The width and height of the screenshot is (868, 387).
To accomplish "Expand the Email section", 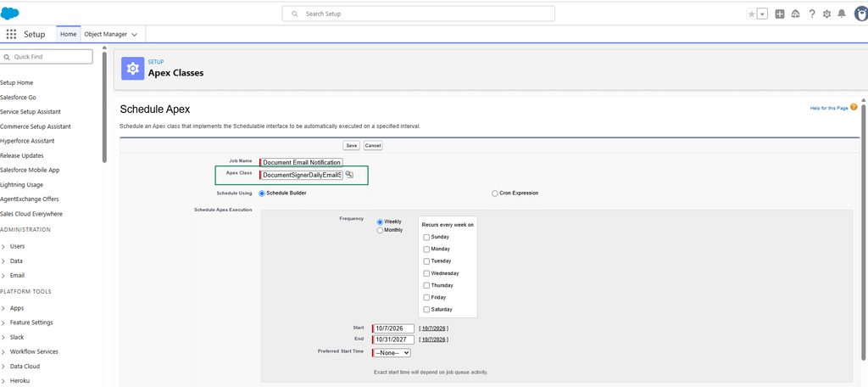I will (3, 276).
